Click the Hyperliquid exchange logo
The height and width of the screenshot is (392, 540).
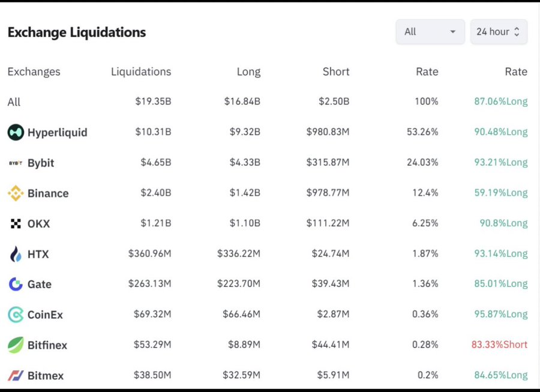[x=15, y=132]
